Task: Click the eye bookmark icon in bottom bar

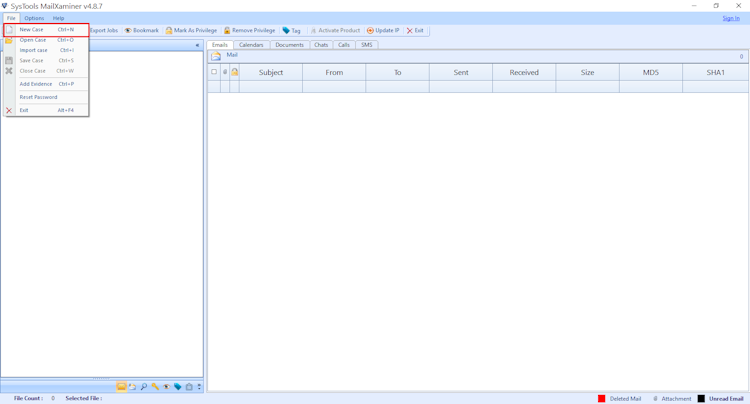Action: point(166,387)
